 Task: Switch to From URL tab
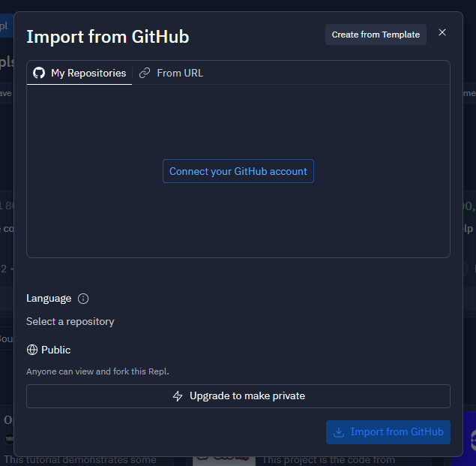[x=171, y=73]
